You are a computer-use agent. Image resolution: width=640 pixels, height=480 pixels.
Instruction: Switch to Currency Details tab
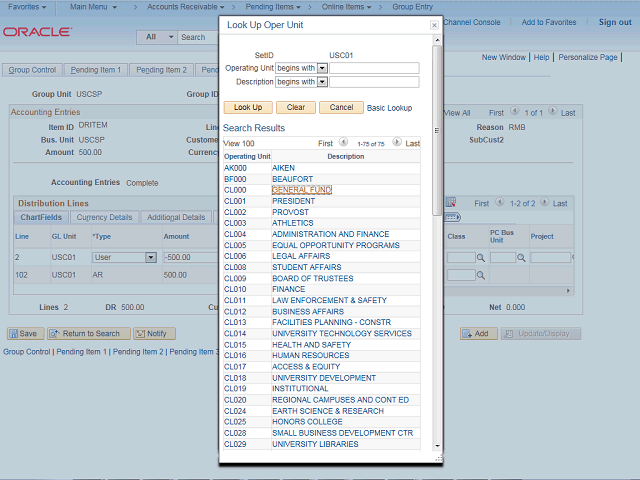(104, 217)
